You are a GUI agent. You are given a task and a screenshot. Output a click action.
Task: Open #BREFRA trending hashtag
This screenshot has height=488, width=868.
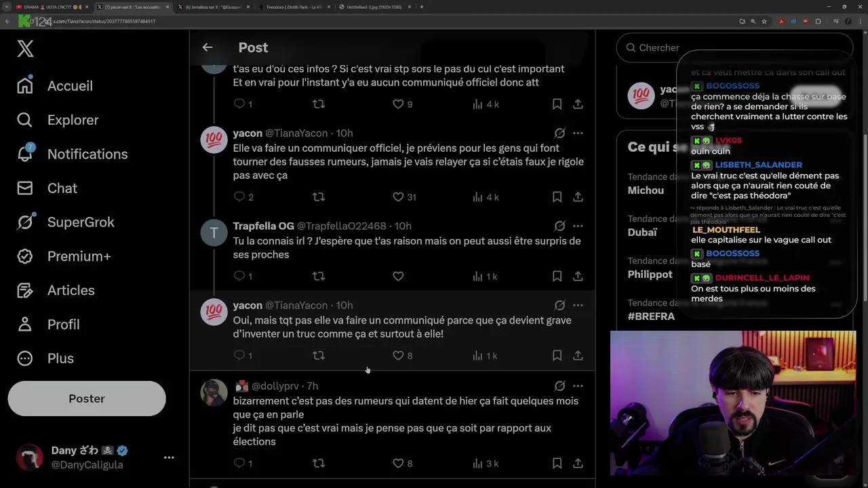(x=651, y=317)
